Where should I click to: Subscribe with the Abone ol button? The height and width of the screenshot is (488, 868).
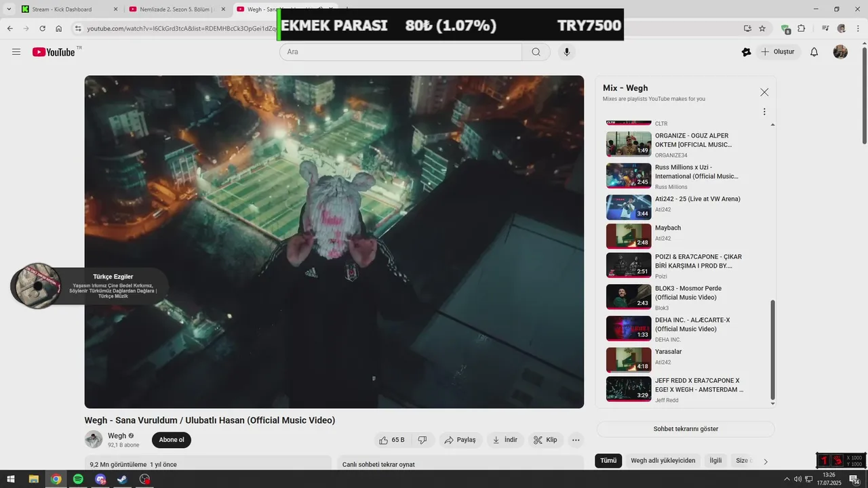(172, 440)
